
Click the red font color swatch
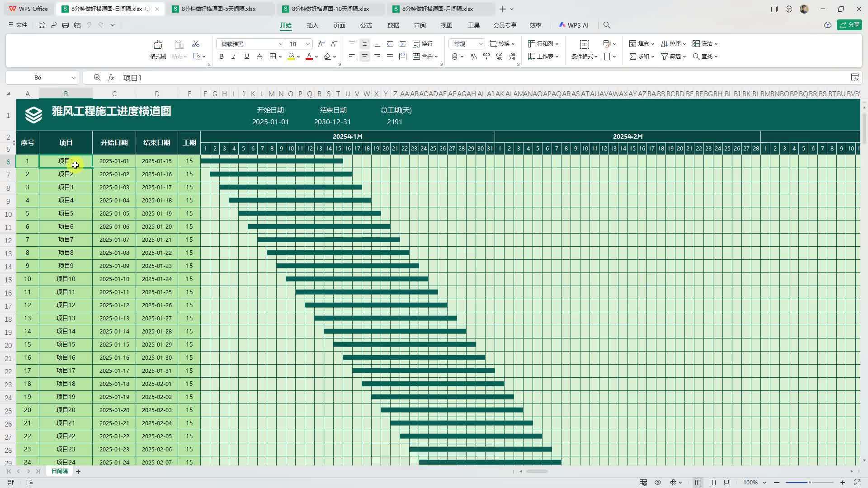point(309,56)
